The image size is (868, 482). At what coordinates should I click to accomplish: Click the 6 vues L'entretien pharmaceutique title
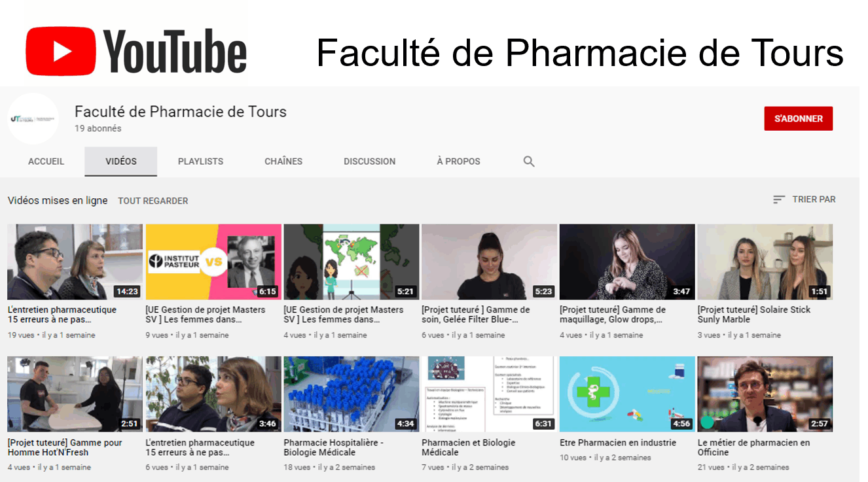click(x=200, y=447)
